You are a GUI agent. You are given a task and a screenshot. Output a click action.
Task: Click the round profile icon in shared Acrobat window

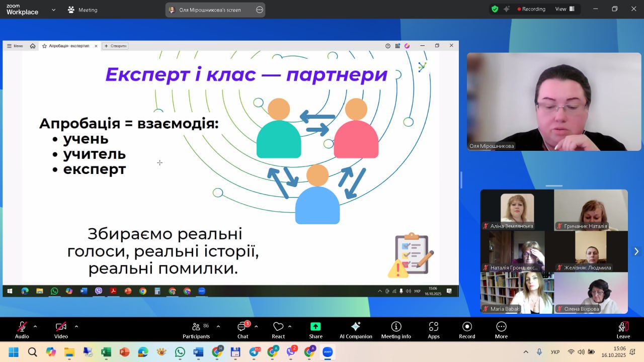click(x=407, y=46)
